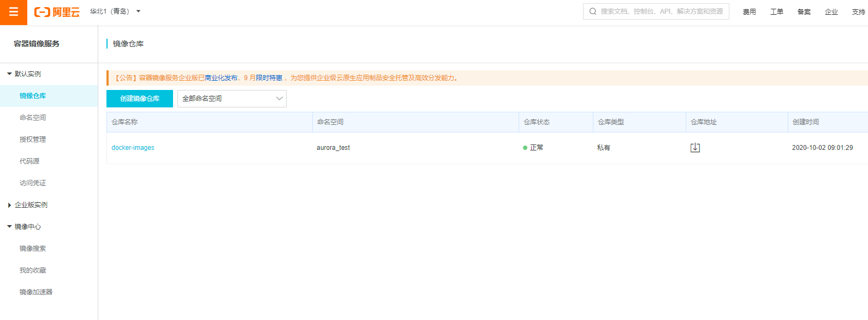Image resolution: width=868 pixels, height=320 pixels.
Task: Click the repository address download icon
Action: click(x=695, y=148)
